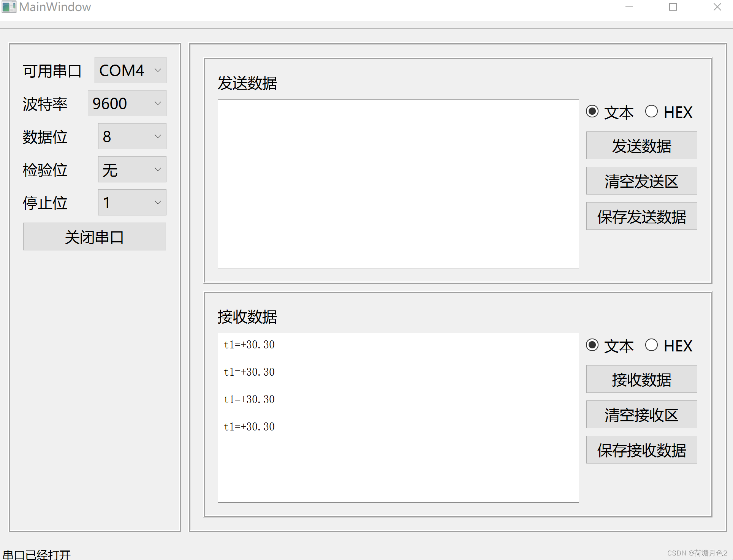This screenshot has height=560, width=733.
Task: Click the 停止位 label
Action: (x=45, y=203)
